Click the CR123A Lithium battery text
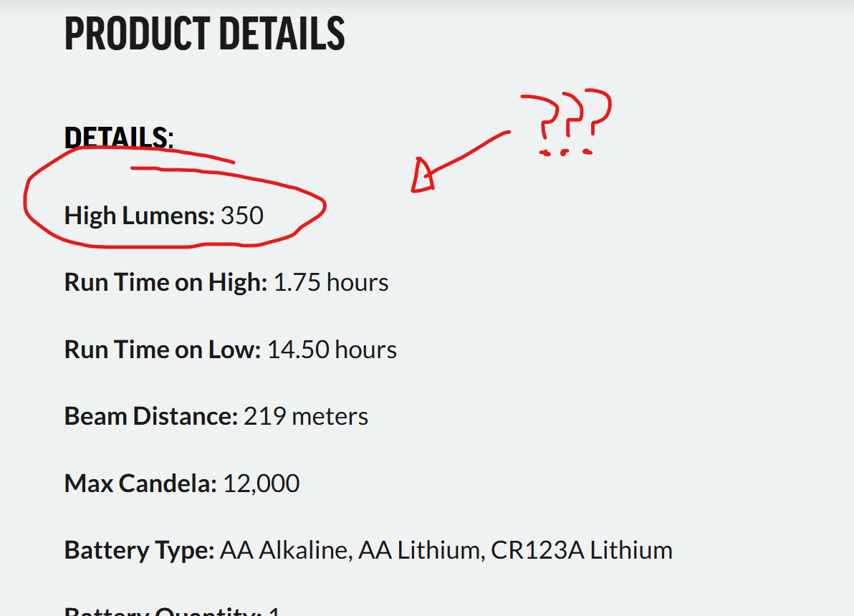This screenshot has height=616, width=854. tap(582, 551)
